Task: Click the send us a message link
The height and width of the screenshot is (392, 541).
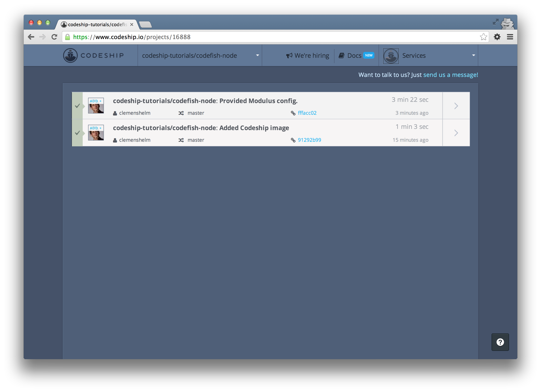Action: (x=450, y=75)
